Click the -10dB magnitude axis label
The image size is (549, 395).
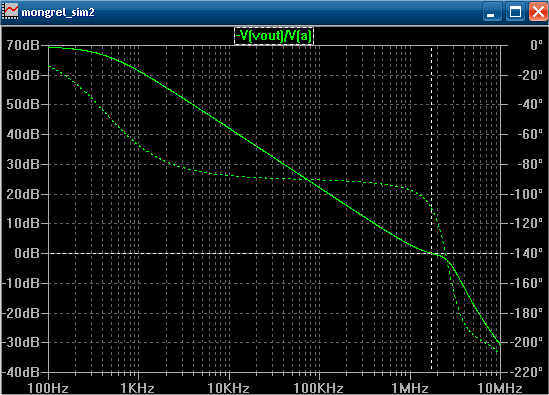coord(21,283)
